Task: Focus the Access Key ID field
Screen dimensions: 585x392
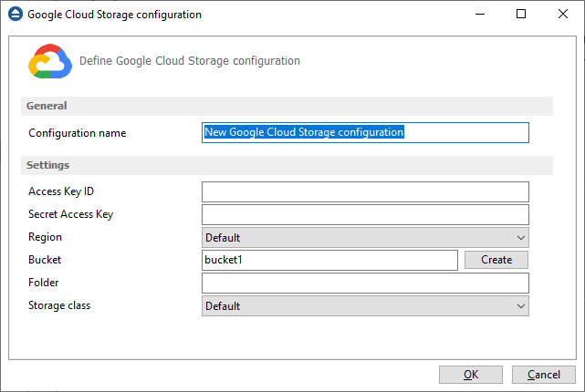Action: tap(365, 192)
